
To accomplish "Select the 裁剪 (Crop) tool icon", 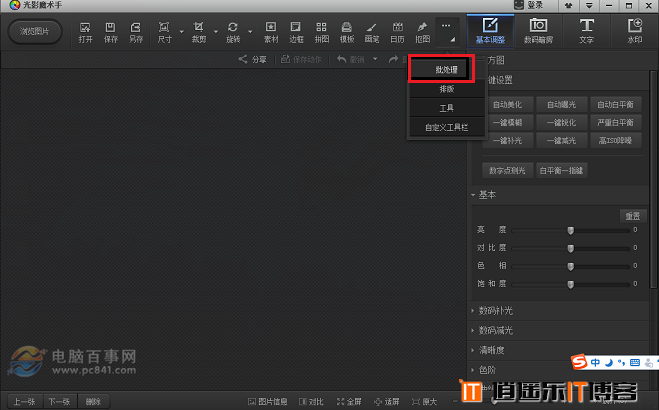I will click(x=199, y=30).
